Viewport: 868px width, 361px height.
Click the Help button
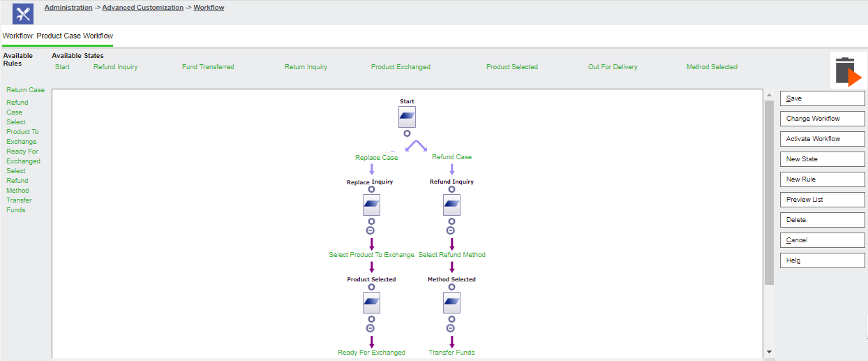823,260
